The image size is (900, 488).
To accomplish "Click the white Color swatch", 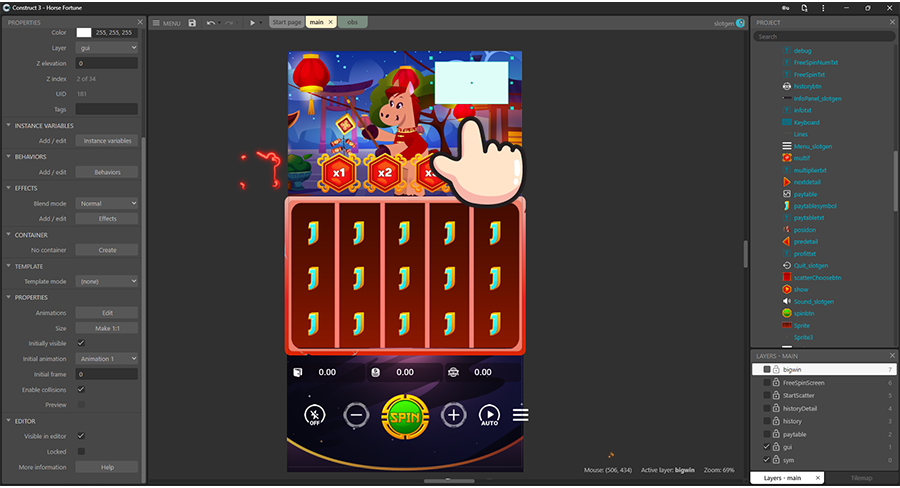I will (x=84, y=32).
